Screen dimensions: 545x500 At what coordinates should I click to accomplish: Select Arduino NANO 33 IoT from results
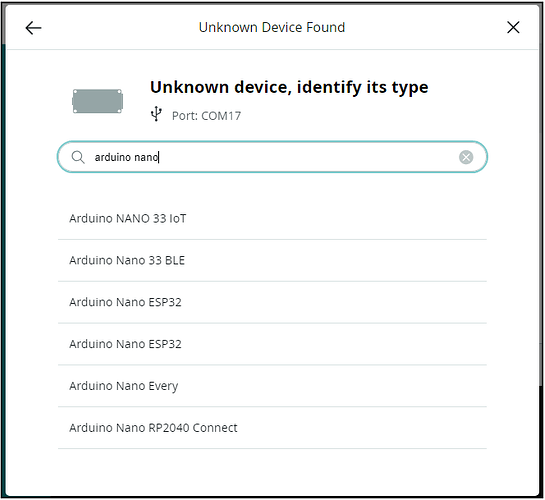pyautogui.click(x=272, y=219)
